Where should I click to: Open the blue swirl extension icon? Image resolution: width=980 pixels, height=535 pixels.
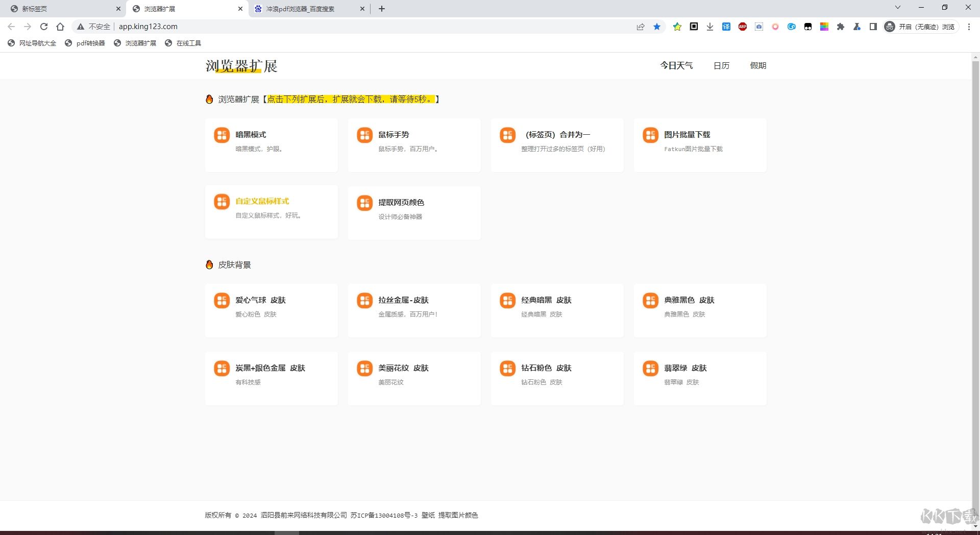point(792,27)
